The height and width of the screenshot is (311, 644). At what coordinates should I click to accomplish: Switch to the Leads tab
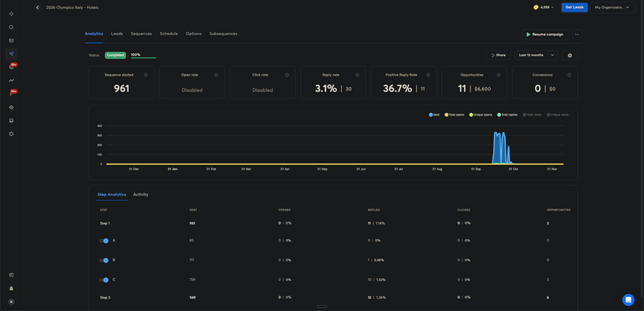[117, 34]
